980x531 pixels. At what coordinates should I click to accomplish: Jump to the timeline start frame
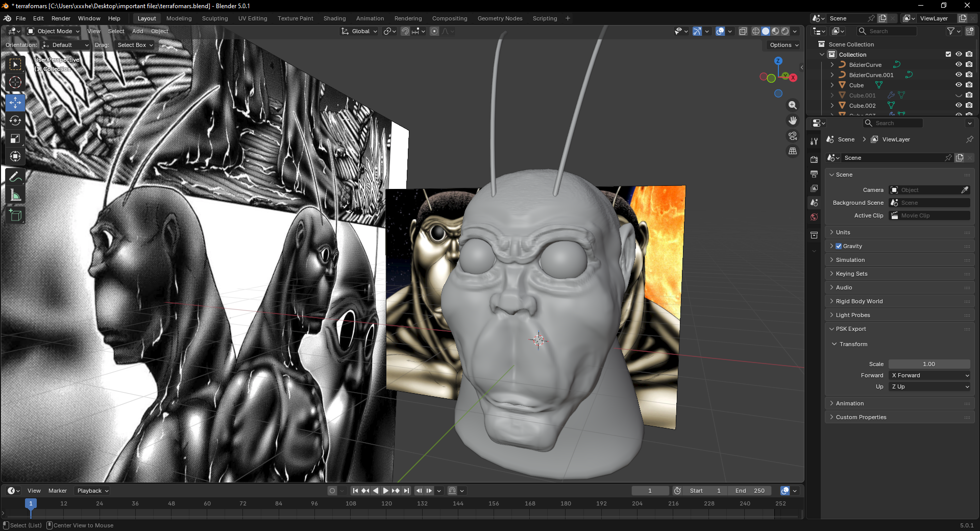point(355,491)
